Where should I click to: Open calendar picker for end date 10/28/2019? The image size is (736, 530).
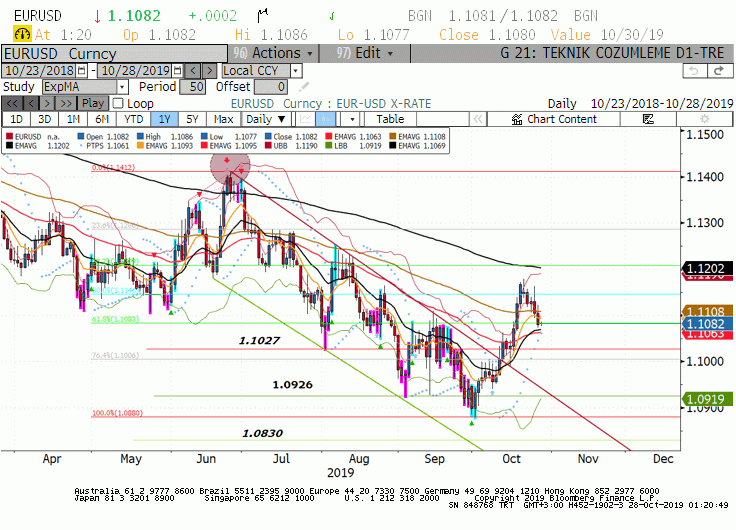tap(177, 71)
